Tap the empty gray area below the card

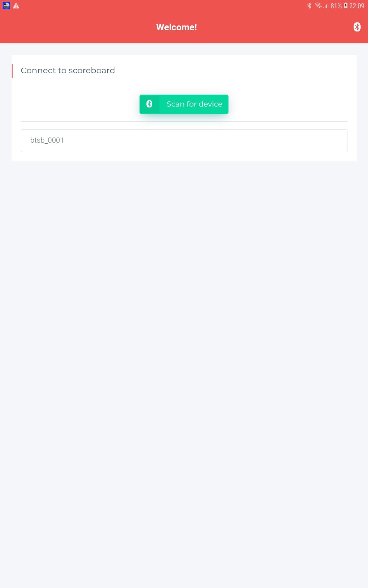click(x=184, y=367)
